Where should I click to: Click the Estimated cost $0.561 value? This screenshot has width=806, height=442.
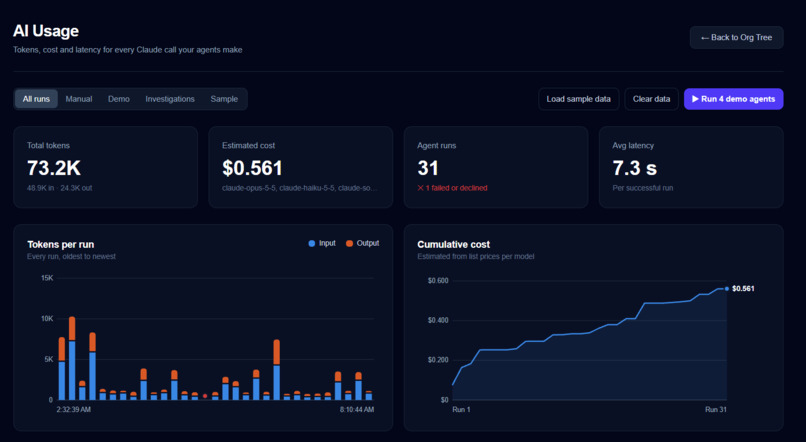(252, 168)
